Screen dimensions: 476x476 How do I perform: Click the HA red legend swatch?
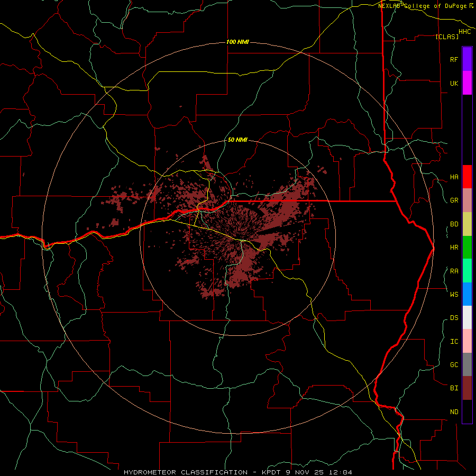point(467,177)
